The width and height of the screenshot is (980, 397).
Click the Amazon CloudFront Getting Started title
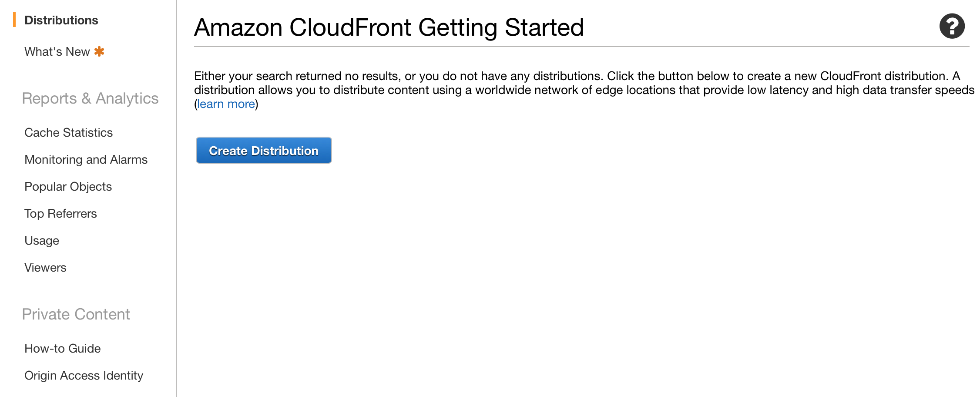click(x=389, y=27)
